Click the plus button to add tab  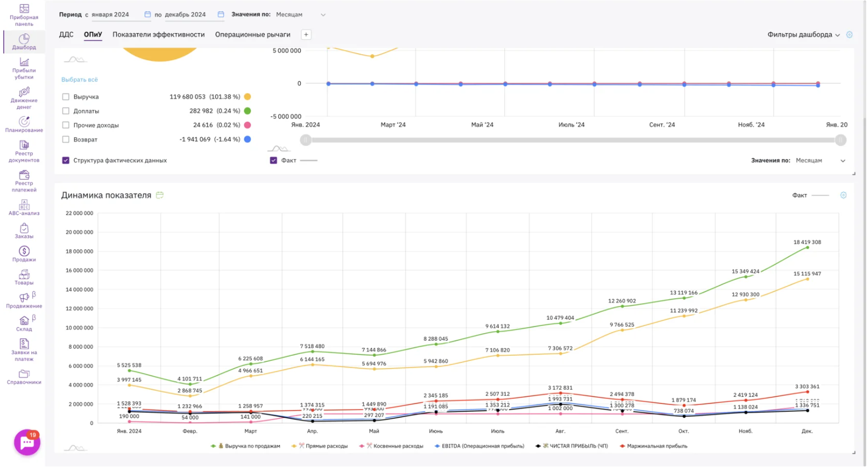[x=306, y=35]
